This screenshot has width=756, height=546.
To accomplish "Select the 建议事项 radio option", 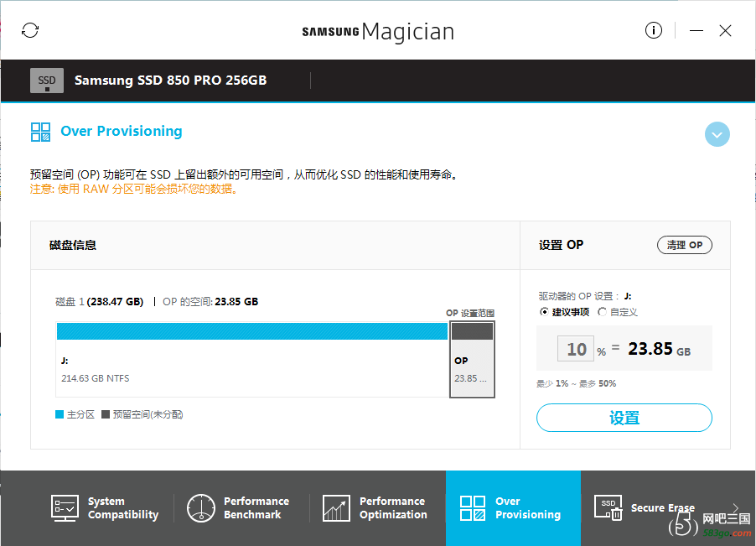I will click(x=544, y=312).
